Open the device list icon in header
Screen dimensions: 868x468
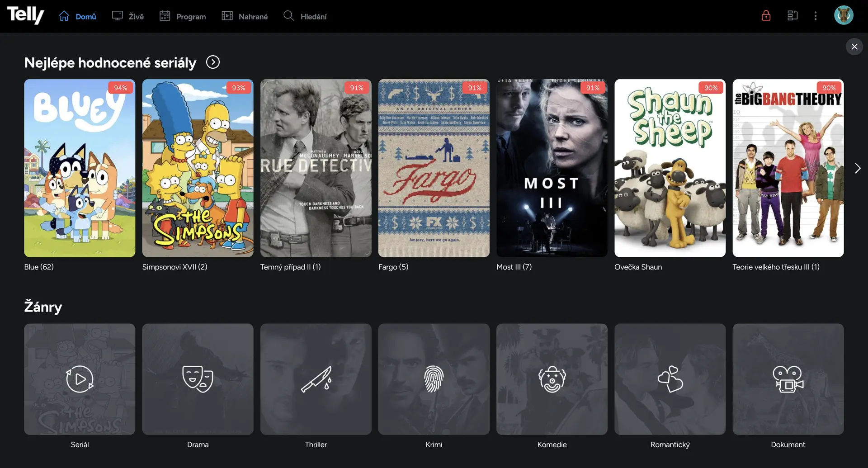click(x=793, y=16)
